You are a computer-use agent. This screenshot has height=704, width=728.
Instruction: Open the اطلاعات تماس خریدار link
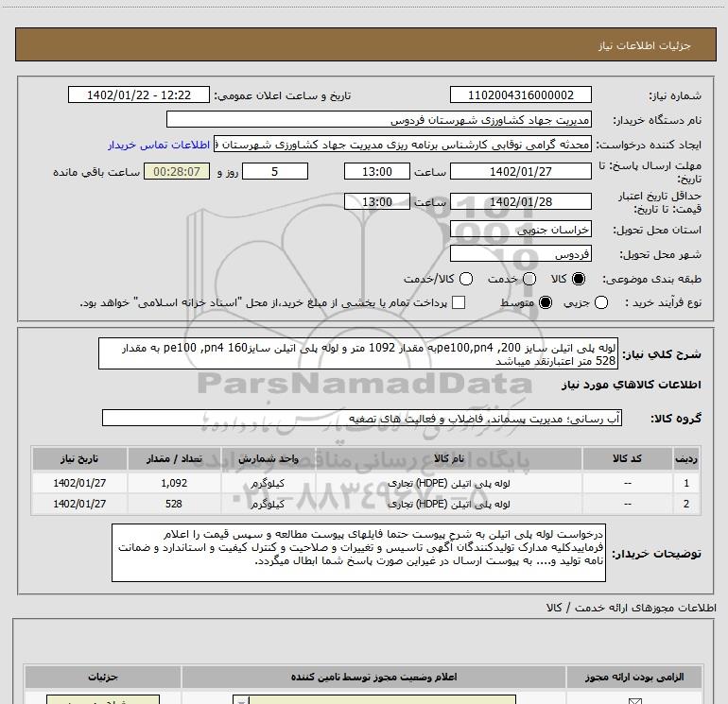159,145
